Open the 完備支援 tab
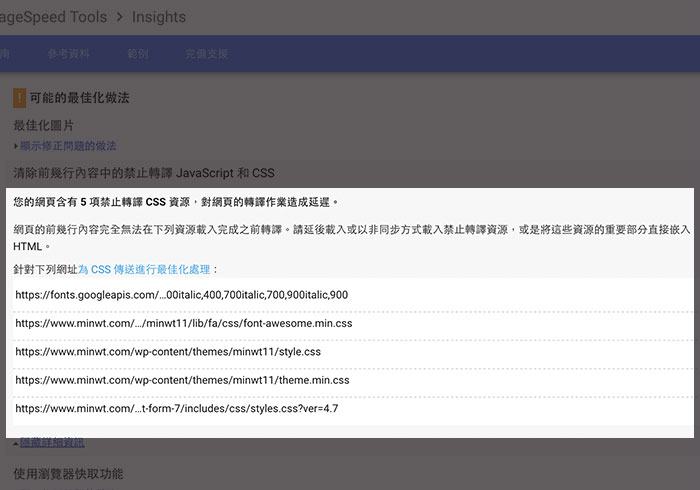The image size is (700, 490). [x=206, y=54]
